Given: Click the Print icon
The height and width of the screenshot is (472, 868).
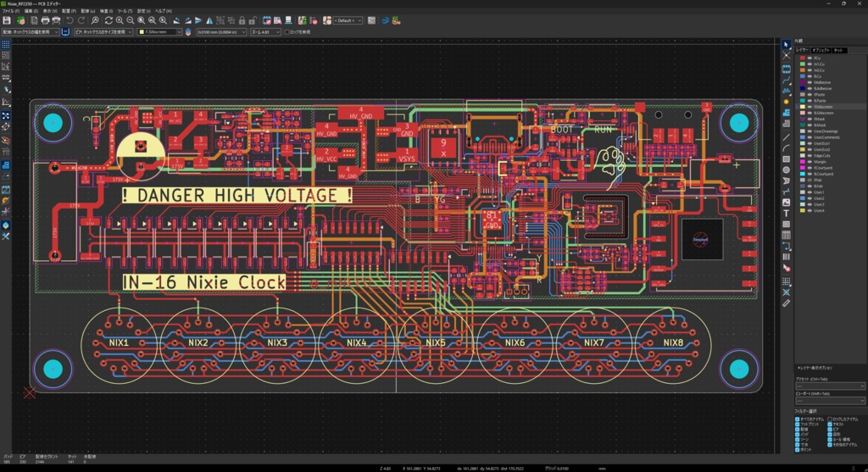Looking at the screenshot, I should (46, 20).
